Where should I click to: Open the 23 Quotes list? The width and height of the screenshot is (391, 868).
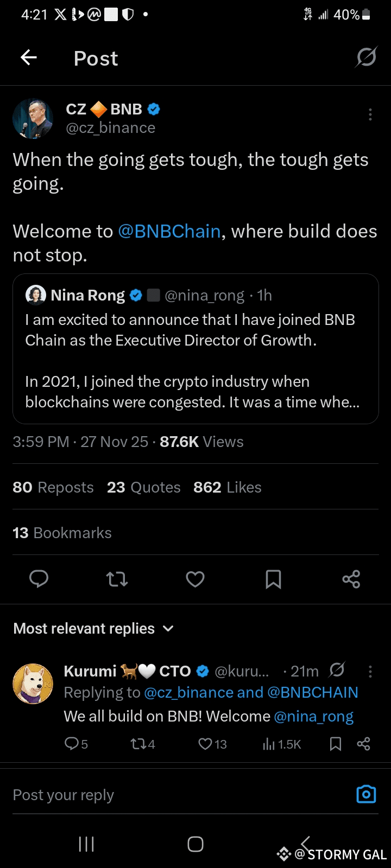[143, 487]
